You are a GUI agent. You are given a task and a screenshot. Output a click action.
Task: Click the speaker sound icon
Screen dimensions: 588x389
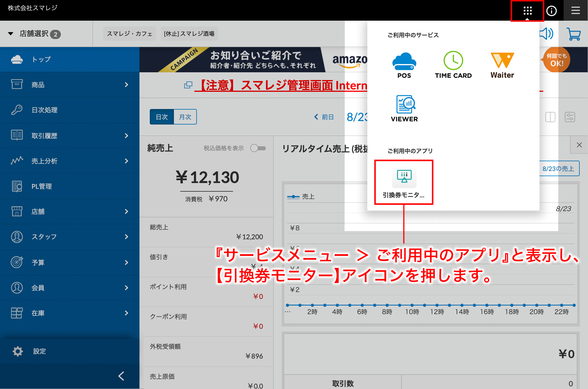click(x=546, y=34)
